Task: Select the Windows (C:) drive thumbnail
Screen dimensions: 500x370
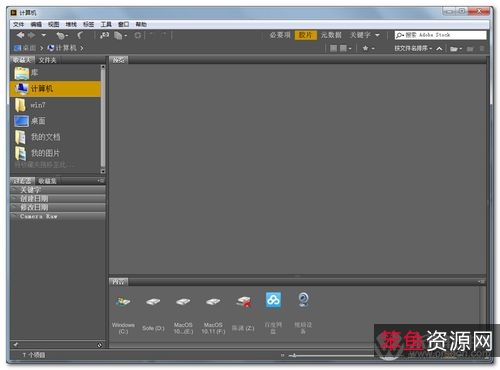Action: point(123,313)
